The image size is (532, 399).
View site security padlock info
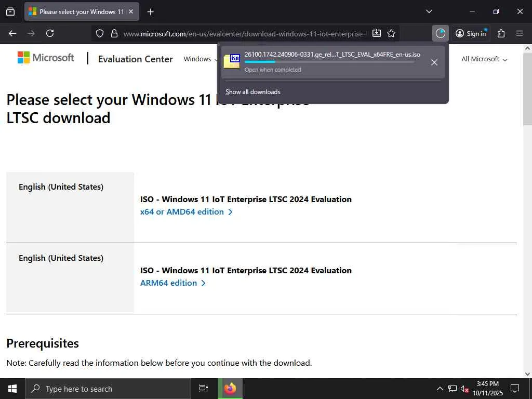pyautogui.click(x=114, y=33)
